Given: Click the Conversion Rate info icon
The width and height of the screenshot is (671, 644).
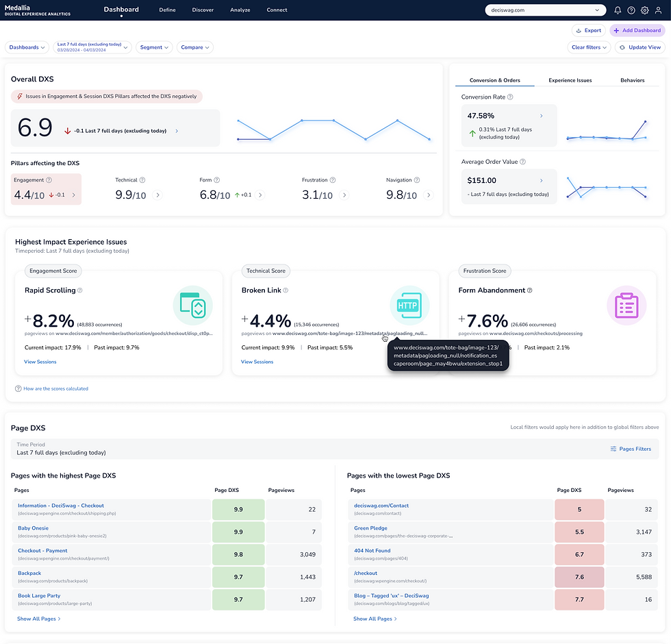Looking at the screenshot, I should pos(510,97).
